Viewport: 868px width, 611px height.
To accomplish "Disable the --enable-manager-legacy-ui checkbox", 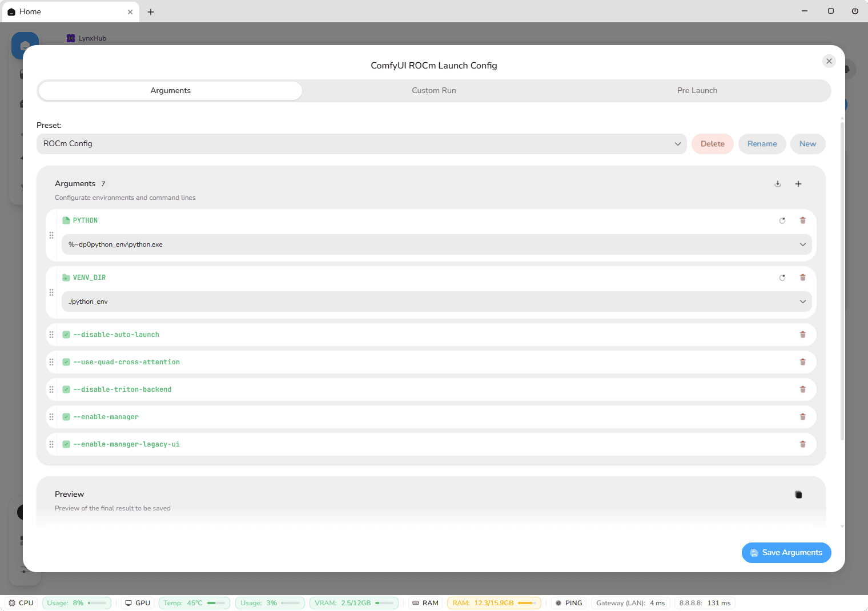I will [x=66, y=444].
